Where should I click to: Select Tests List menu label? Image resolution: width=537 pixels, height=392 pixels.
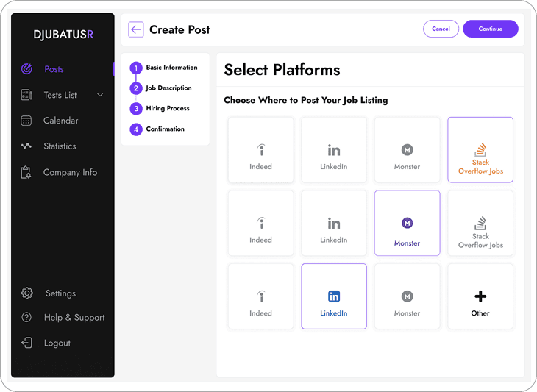pyautogui.click(x=60, y=95)
